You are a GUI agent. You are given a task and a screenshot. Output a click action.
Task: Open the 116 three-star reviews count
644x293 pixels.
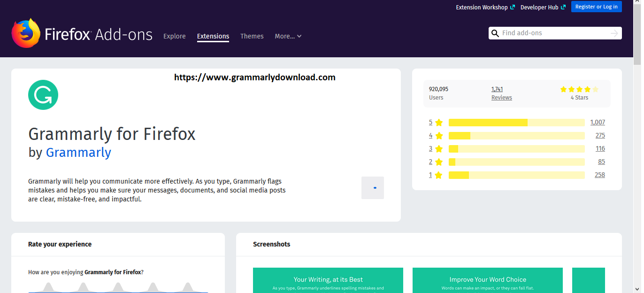point(600,149)
